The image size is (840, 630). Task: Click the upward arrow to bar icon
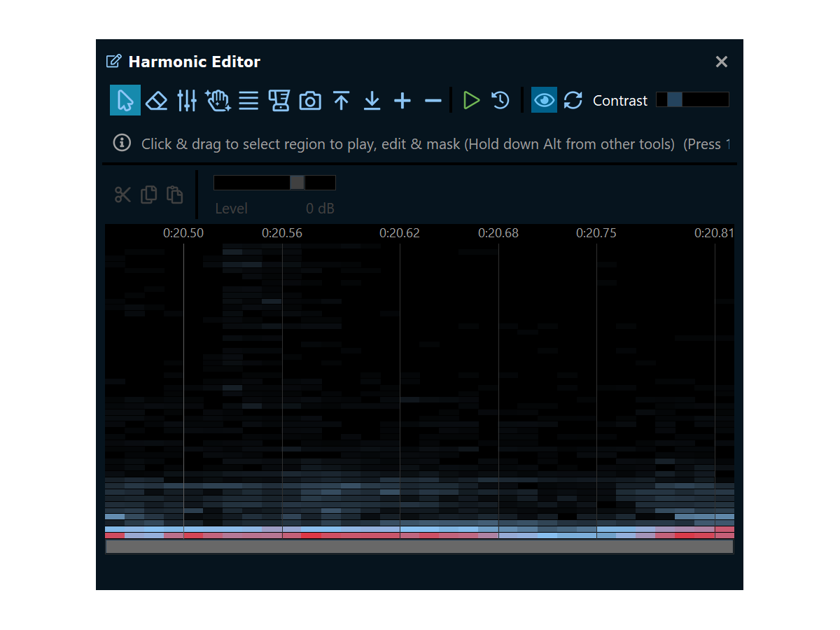[x=341, y=100]
